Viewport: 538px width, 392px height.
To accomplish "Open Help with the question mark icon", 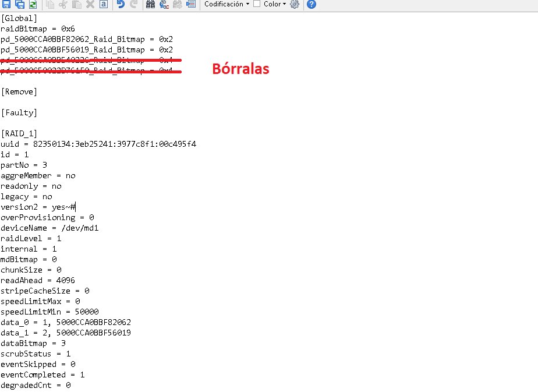I will [312, 4].
